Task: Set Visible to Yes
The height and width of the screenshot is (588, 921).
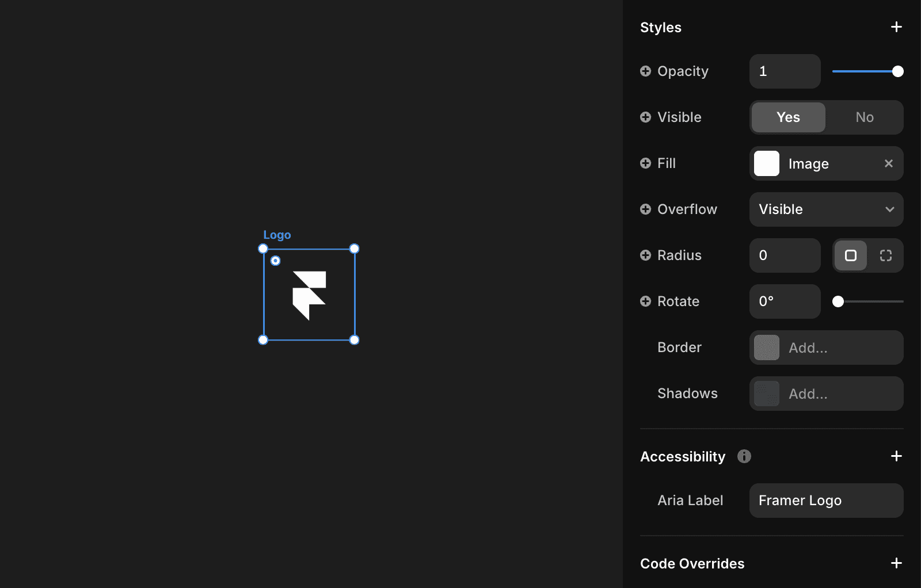Action: (x=789, y=117)
